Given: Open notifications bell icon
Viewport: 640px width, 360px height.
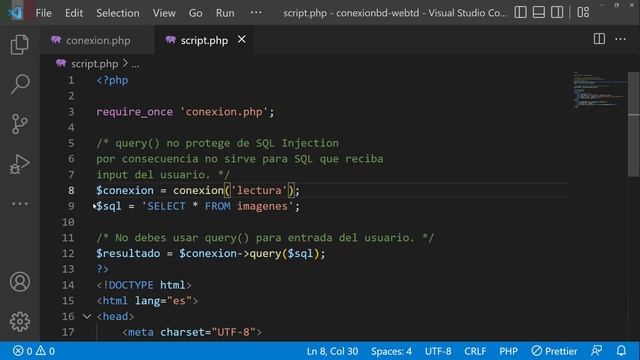Looking at the screenshot, I should [621, 351].
